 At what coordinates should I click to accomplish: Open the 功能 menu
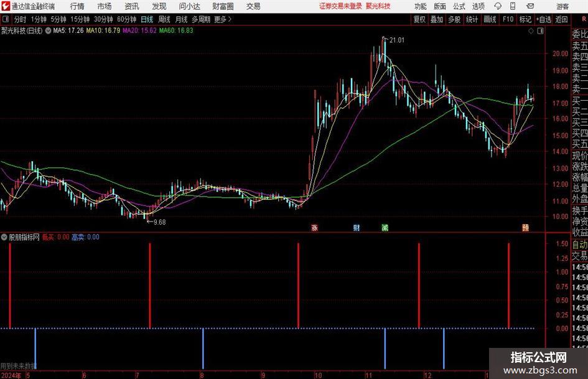(421, 6)
